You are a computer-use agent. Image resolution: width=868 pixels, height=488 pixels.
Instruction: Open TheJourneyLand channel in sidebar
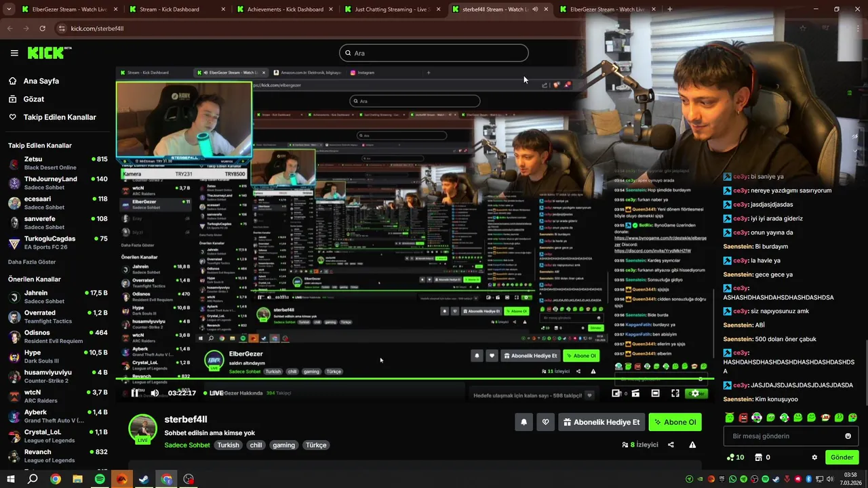click(58, 183)
